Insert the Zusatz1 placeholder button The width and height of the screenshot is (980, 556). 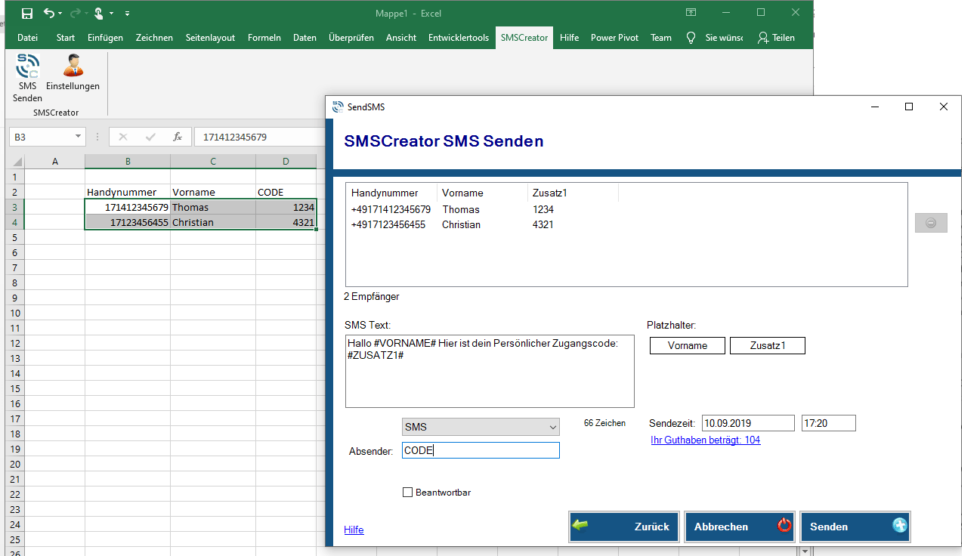tap(767, 345)
